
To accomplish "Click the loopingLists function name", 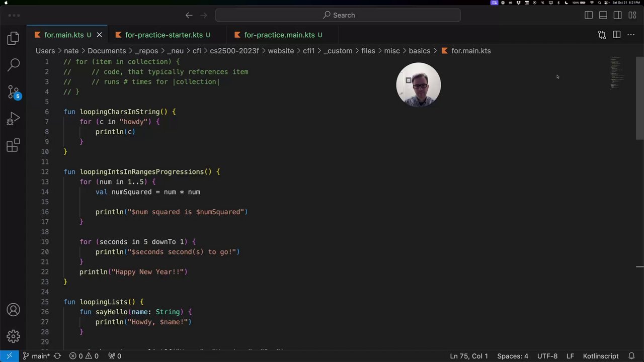I will pyautogui.click(x=104, y=302).
